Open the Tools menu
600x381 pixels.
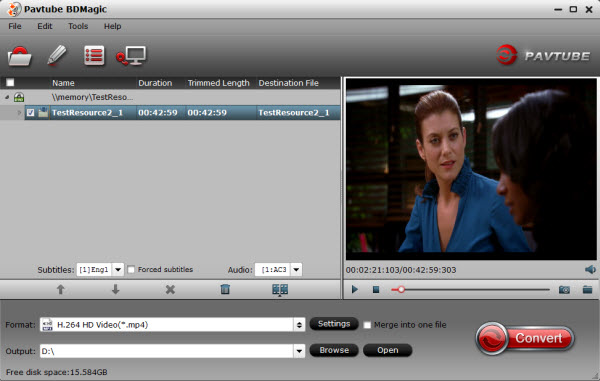click(78, 26)
